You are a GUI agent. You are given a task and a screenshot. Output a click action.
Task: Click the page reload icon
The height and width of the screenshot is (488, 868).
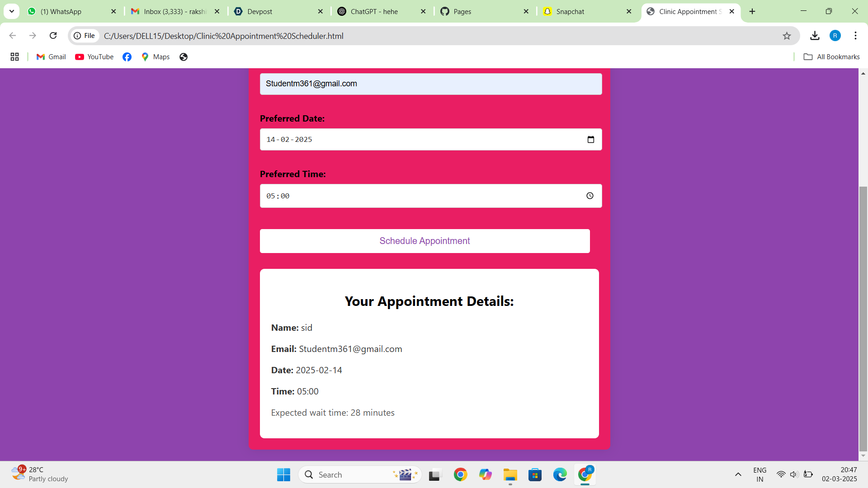[53, 35]
